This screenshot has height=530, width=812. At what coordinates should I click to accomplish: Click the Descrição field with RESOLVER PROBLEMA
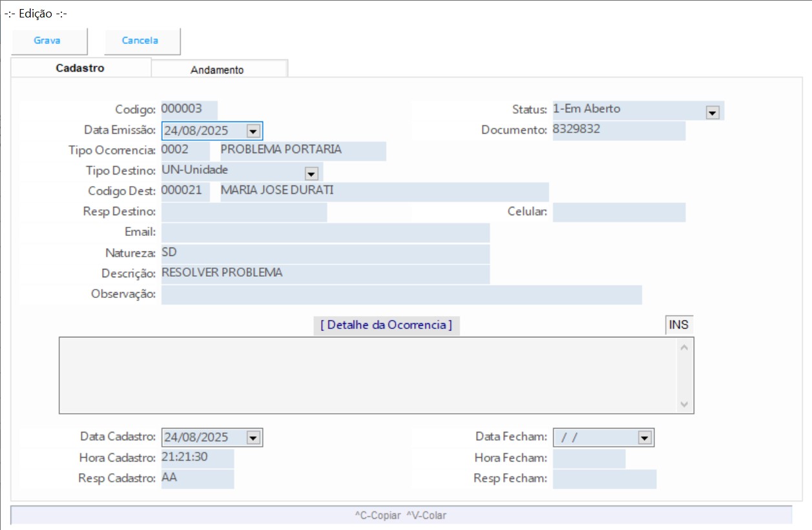coord(325,273)
